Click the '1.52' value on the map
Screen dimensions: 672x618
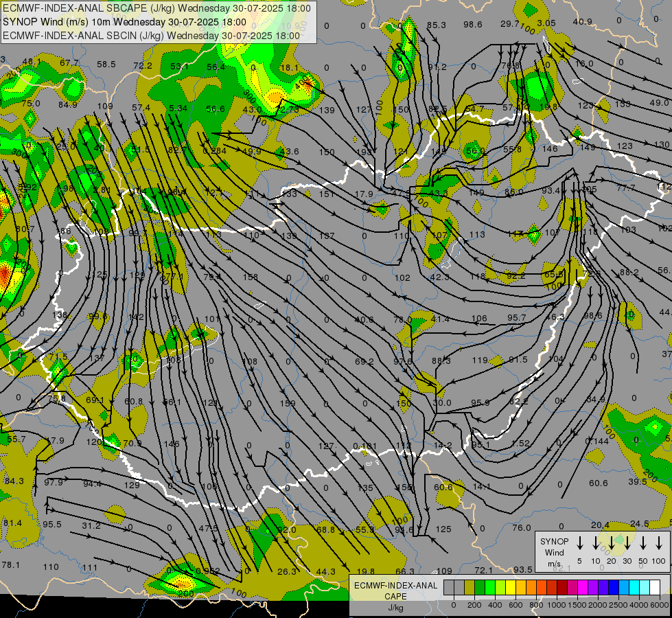click(520, 443)
